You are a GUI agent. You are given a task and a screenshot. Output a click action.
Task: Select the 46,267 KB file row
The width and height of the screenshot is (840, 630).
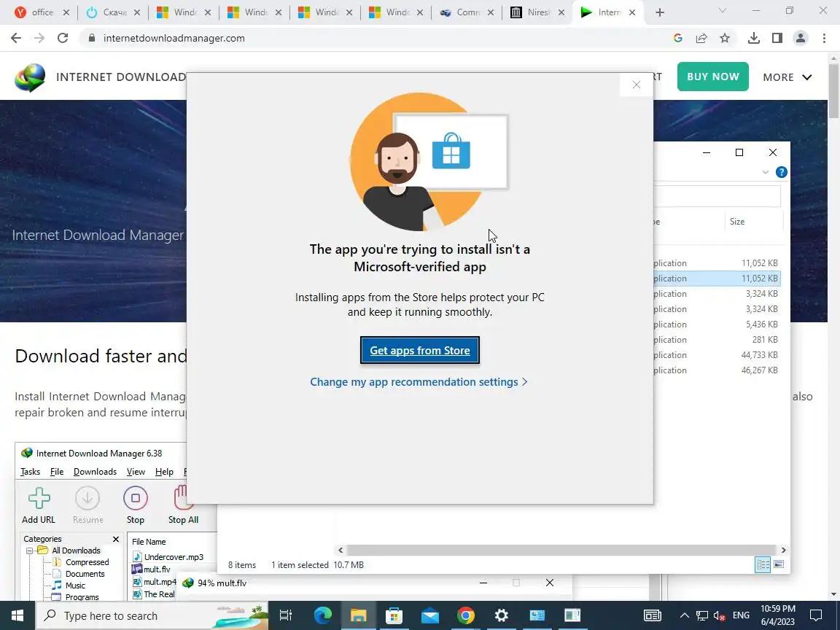click(717, 370)
